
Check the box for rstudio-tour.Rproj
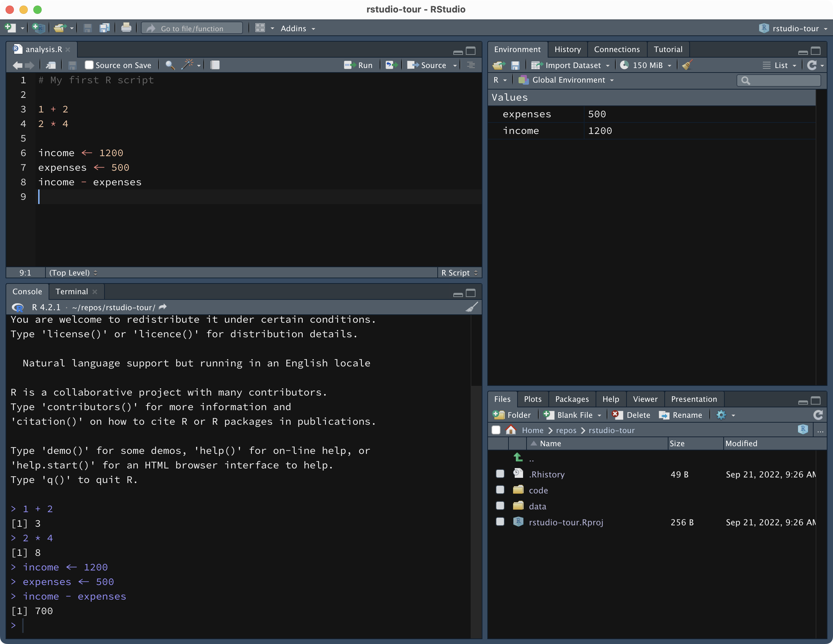tap(500, 522)
